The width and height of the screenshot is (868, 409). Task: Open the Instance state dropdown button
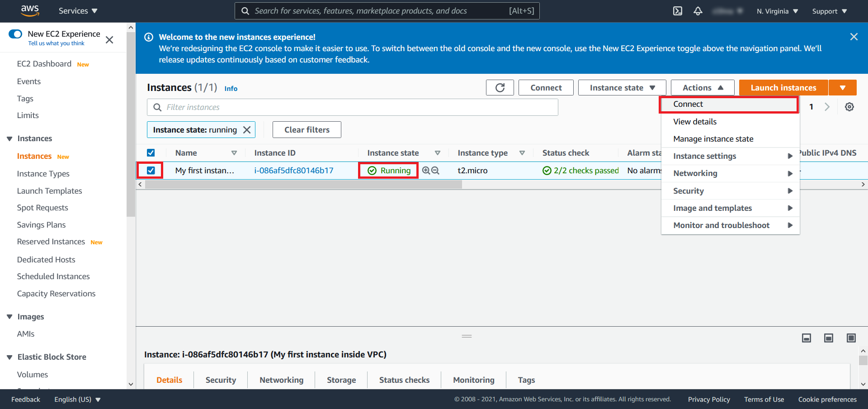pos(622,88)
